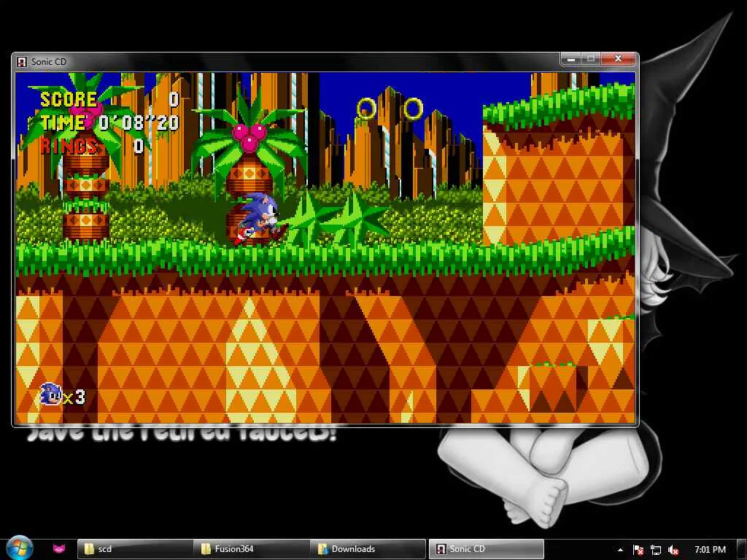Open the Fusion364 folder taskbar button
The height and width of the screenshot is (560, 747).
coord(252,549)
